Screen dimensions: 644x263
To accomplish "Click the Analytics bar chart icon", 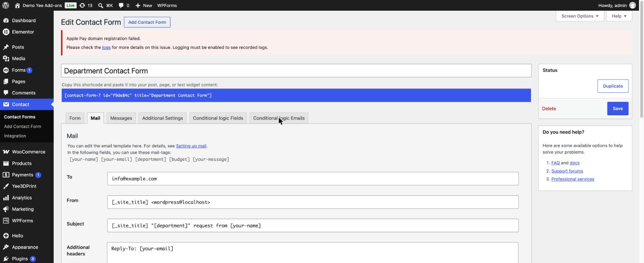I will [x=6, y=198].
